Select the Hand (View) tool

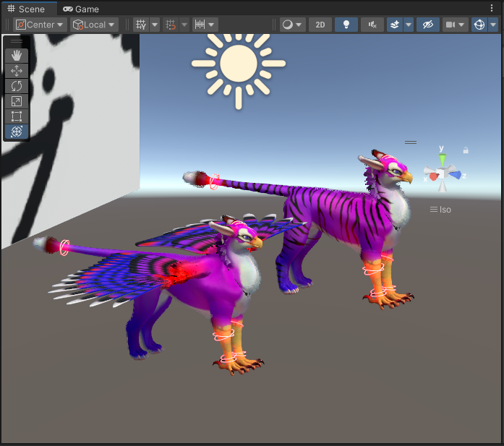[x=17, y=56]
